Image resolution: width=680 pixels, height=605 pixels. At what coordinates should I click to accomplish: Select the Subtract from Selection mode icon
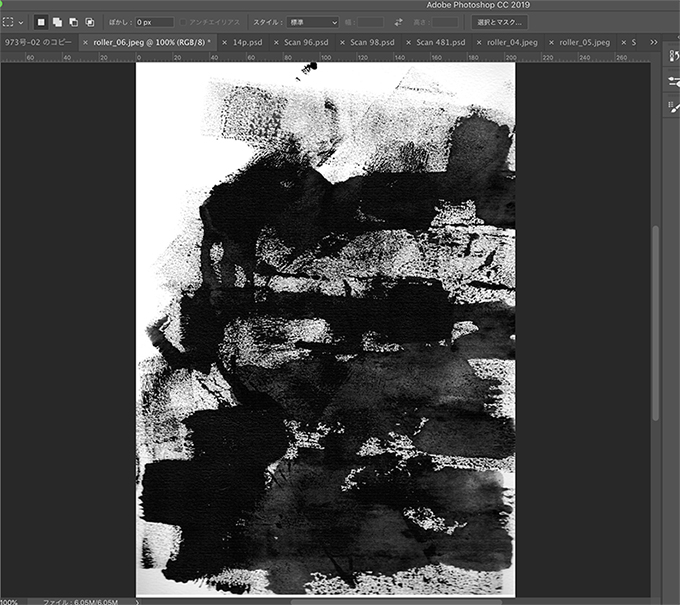(x=73, y=21)
